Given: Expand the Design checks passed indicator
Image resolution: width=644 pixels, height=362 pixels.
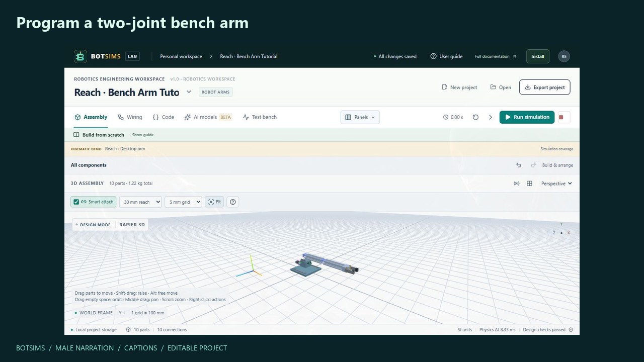Looking at the screenshot, I should coord(547,330).
